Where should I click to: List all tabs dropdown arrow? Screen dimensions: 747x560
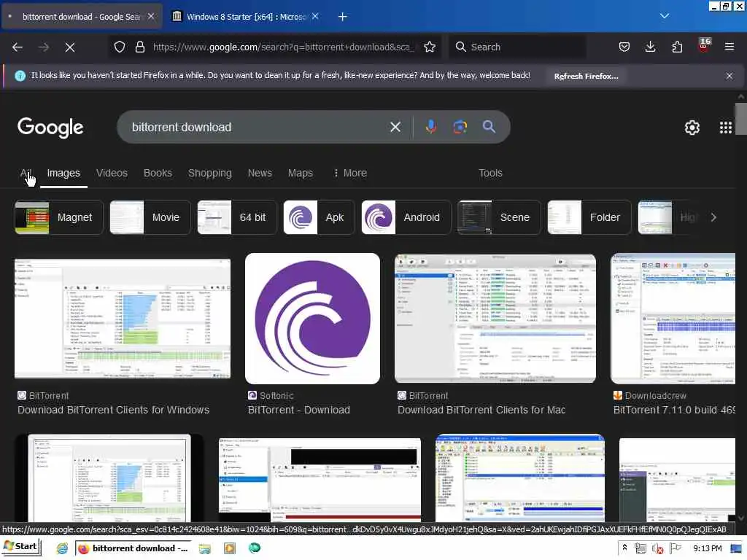coord(664,16)
